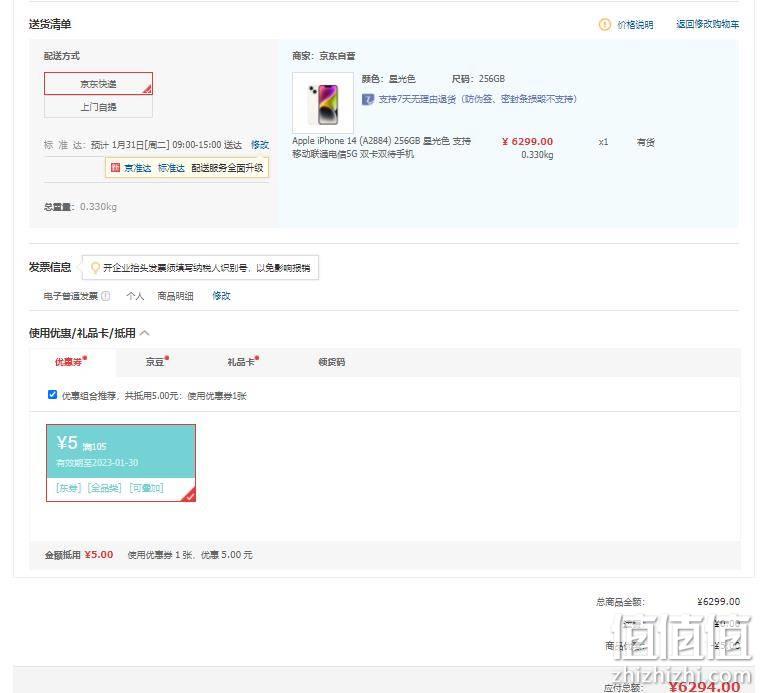Open the 价格说明 link
761x693 pixels.
click(x=635, y=25)
